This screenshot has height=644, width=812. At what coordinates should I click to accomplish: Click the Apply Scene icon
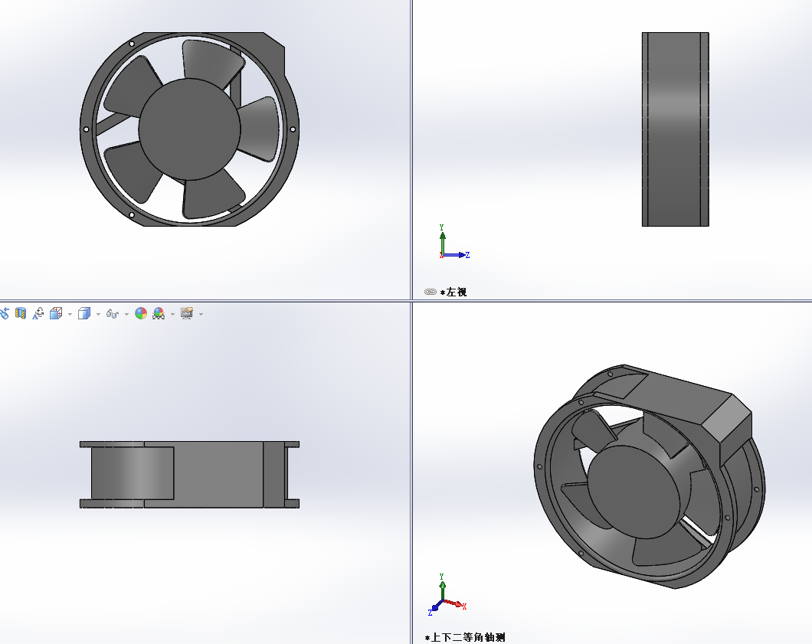tap(159, 313)
